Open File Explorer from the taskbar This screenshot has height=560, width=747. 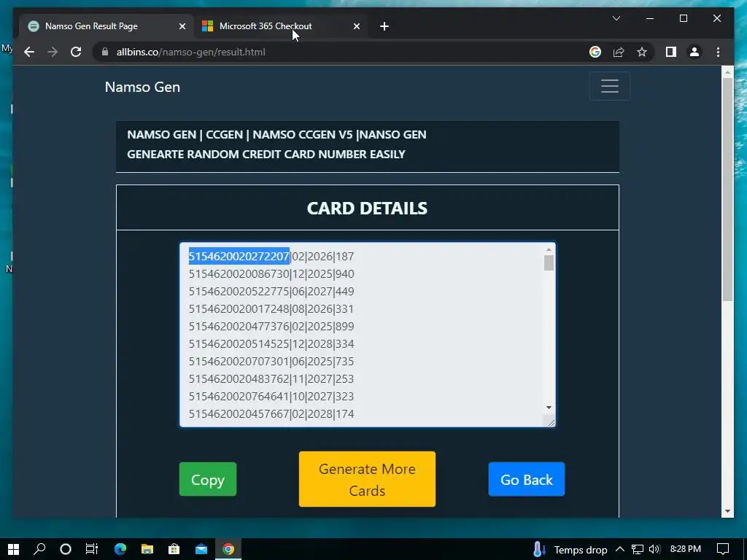[x=147, y=549]
